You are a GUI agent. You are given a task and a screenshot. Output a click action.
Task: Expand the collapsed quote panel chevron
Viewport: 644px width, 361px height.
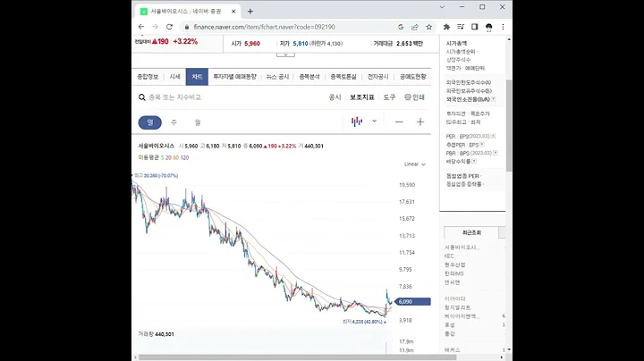(x=285, y=55)
